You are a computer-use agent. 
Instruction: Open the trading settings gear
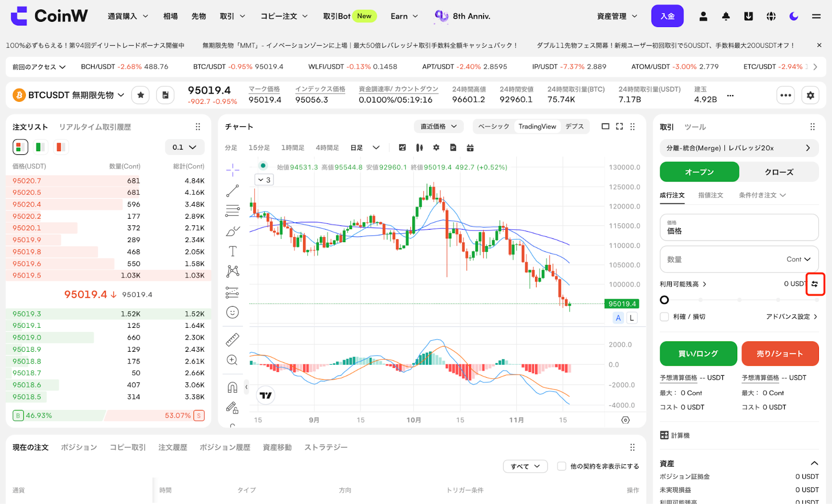810,95
